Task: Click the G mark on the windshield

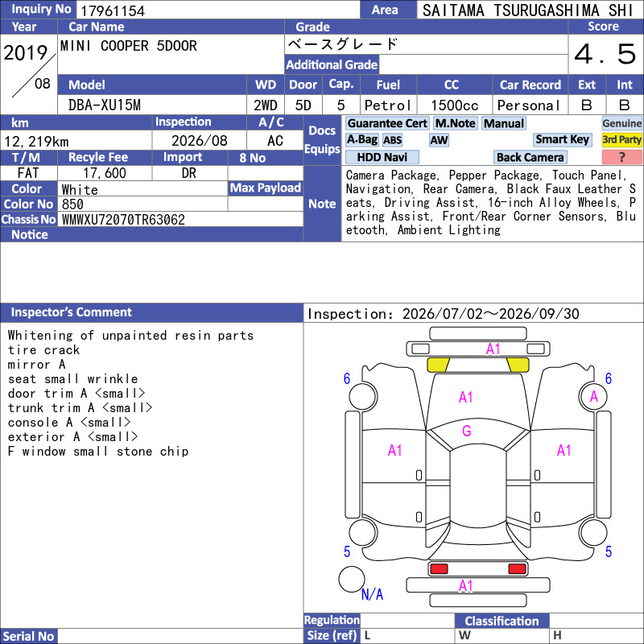Action: pos(467,431)
